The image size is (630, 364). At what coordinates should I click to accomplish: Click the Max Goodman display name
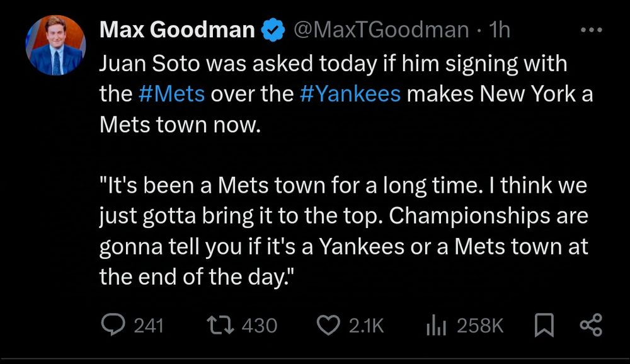(x=177, y=30)
